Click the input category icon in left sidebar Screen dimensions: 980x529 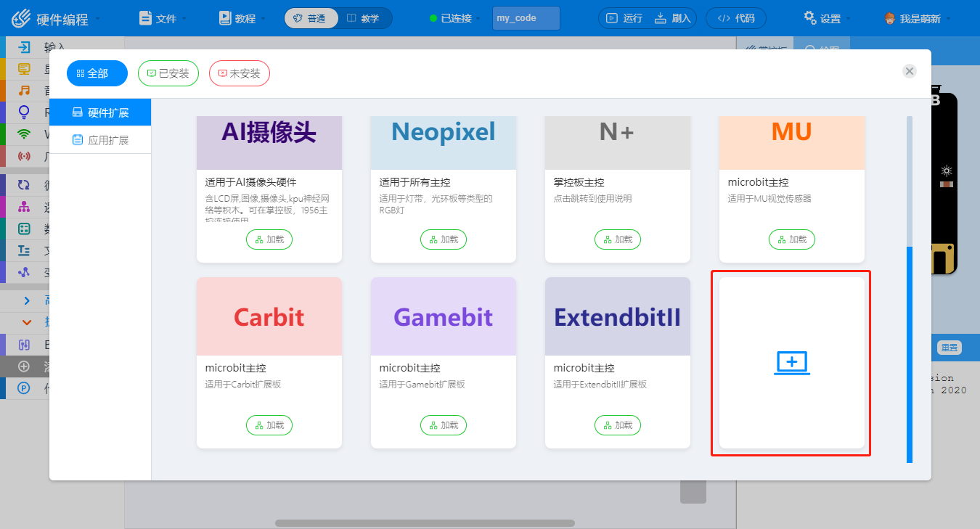pyautogui.click(x=25, y=48)
